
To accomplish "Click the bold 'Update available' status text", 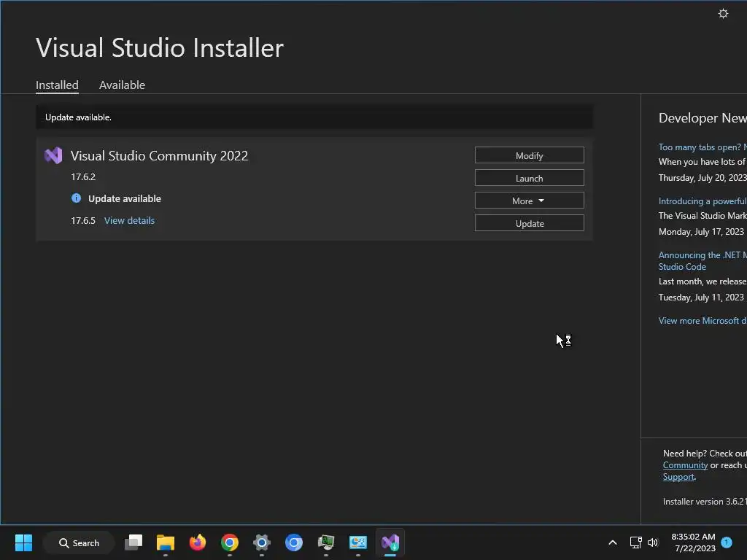I will point(125,198).
